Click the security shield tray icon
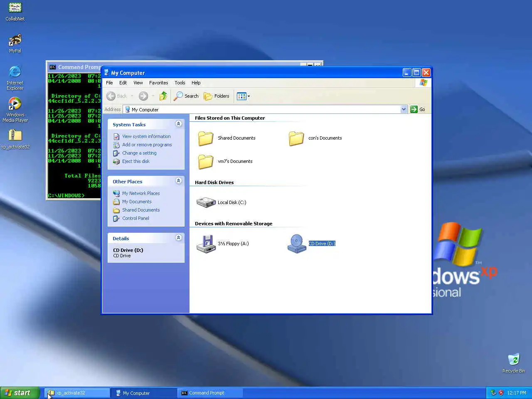The image size is (532, 399). point(501,393)
